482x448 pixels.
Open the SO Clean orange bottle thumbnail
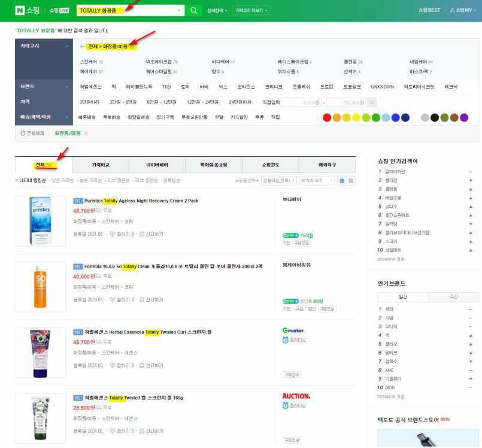click(40, 287)
